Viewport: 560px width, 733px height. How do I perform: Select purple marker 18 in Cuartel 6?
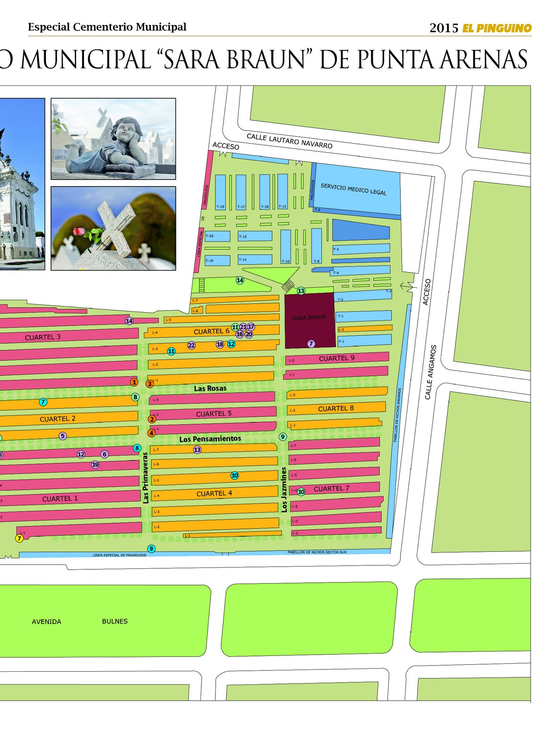coord(220,345)
